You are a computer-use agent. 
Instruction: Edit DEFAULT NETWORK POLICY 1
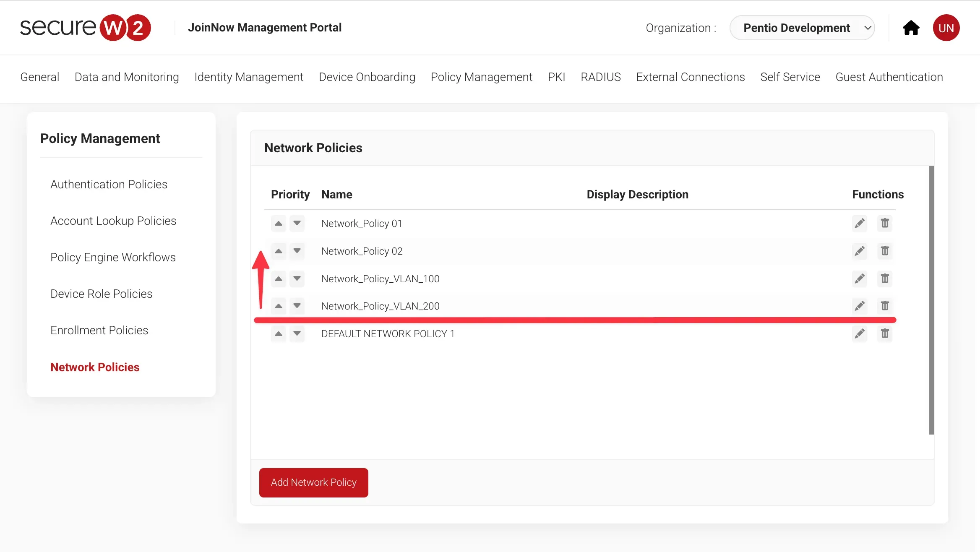click(860, 333)
